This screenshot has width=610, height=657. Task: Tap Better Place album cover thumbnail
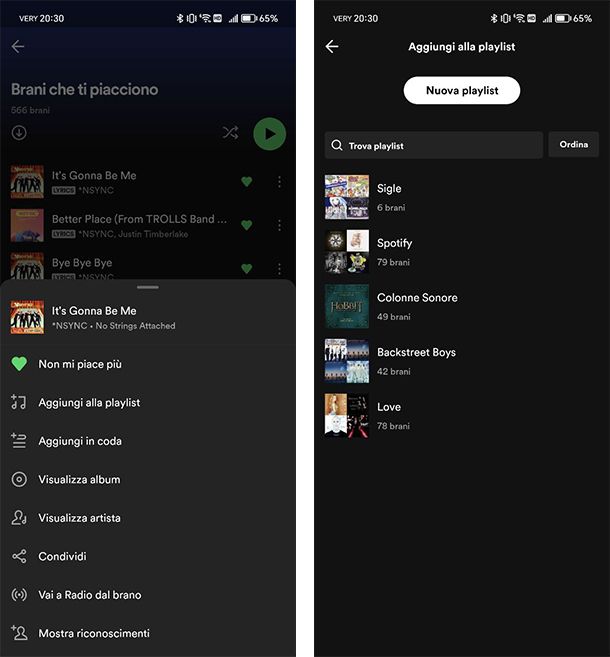tap(27, 225)
